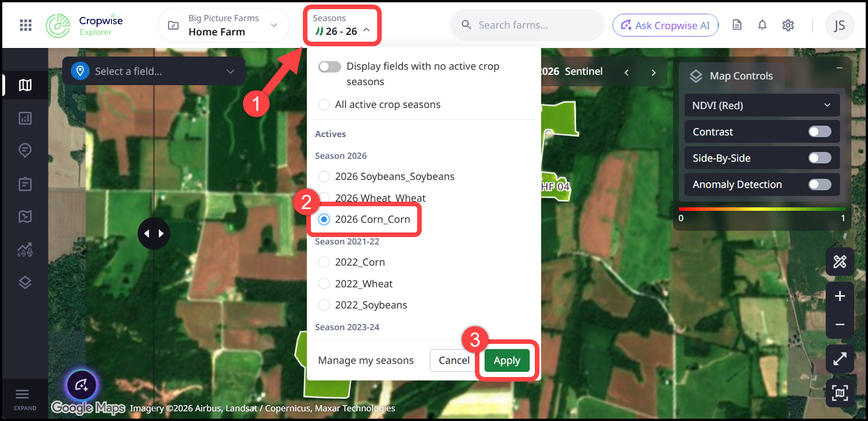Open the apps grid launcher
The width and height of the screenshot is (868, 421).
pos(25,25)
